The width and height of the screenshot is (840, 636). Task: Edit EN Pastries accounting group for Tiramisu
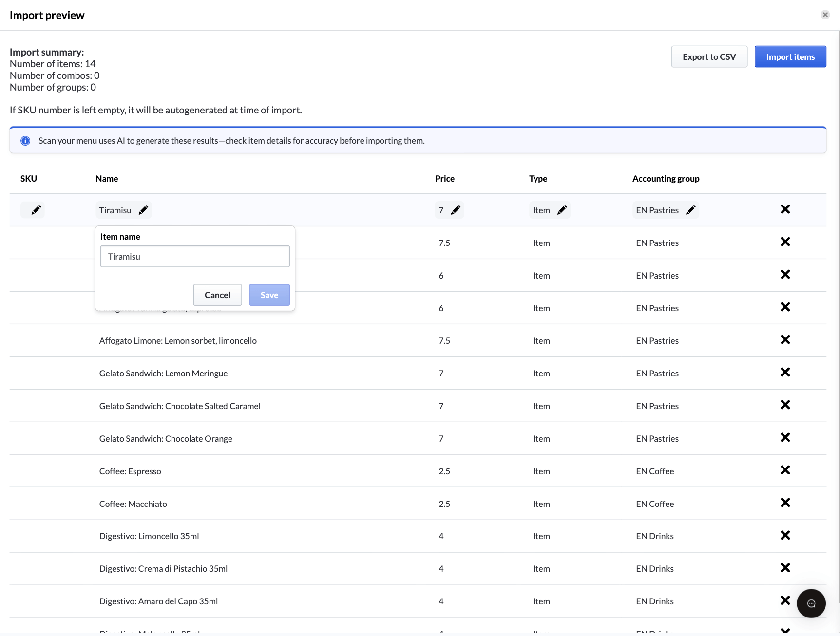click(x=690, y=210)
